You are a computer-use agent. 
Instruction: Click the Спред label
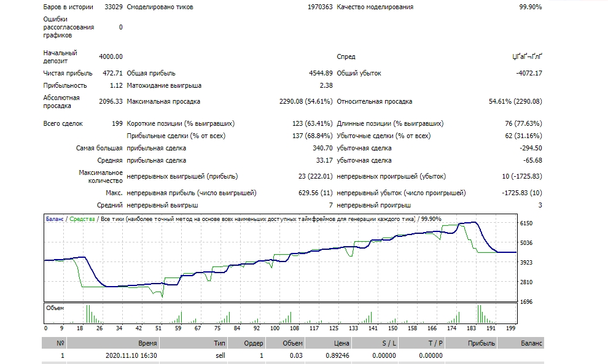[x=346, y=56]
